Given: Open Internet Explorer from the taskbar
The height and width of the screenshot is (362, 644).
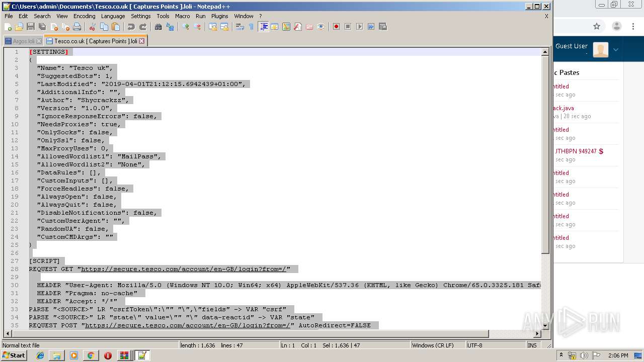Looking at the screenshot, I should pyautogui.click(x=40, y=355).
